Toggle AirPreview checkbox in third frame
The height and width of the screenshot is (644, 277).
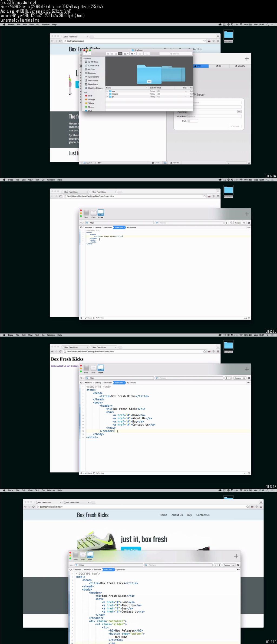[98, 473]
